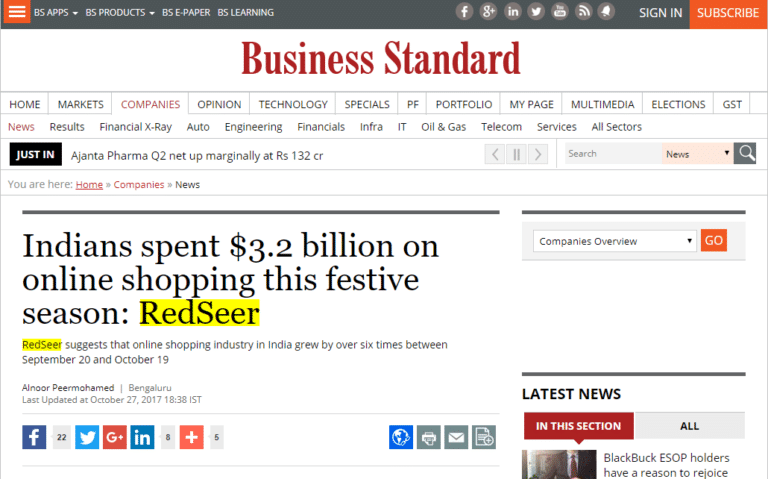The image size is (768, 479).
Task: Switch to IN THIS SECTION tab
Action: pos(578,426)
